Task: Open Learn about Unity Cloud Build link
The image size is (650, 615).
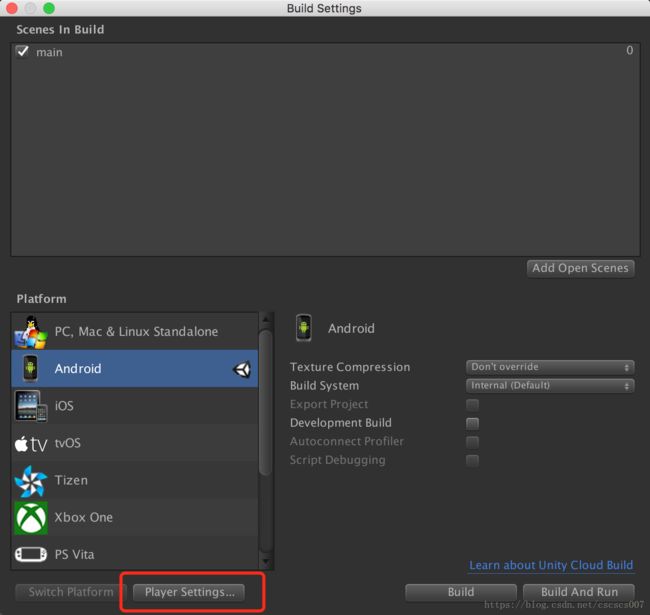Action: tap(551, 565)
